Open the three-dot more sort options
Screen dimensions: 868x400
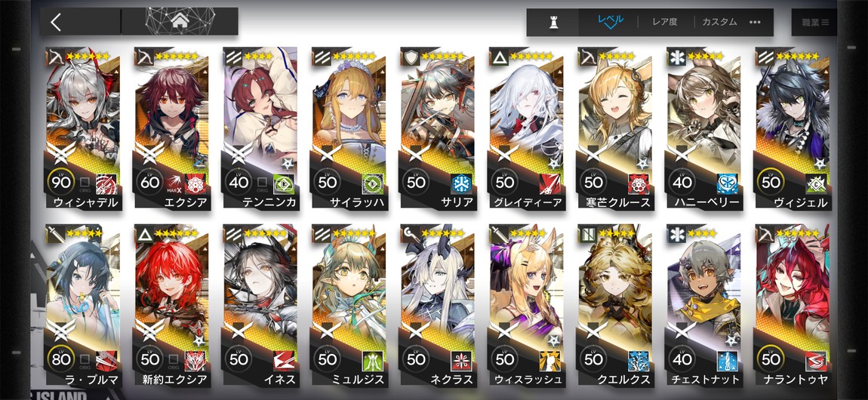tap(755, 22)
